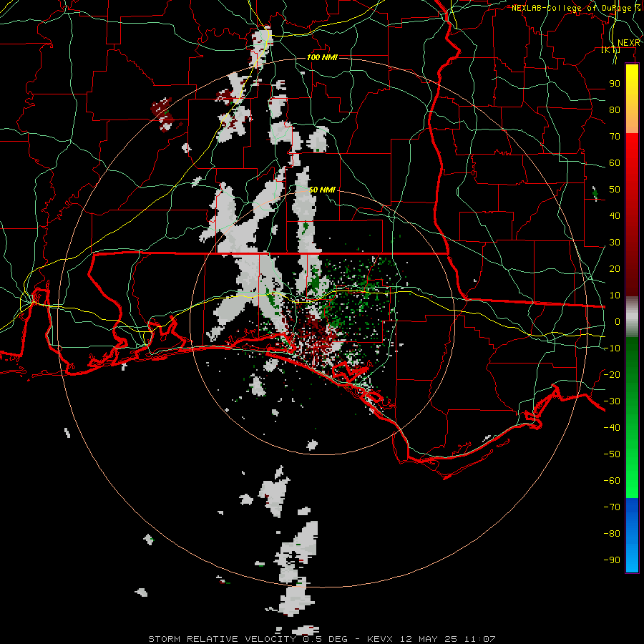644x644 pixels.
Task: Click the KTS unit label above color bar
Action: [611, 49]
